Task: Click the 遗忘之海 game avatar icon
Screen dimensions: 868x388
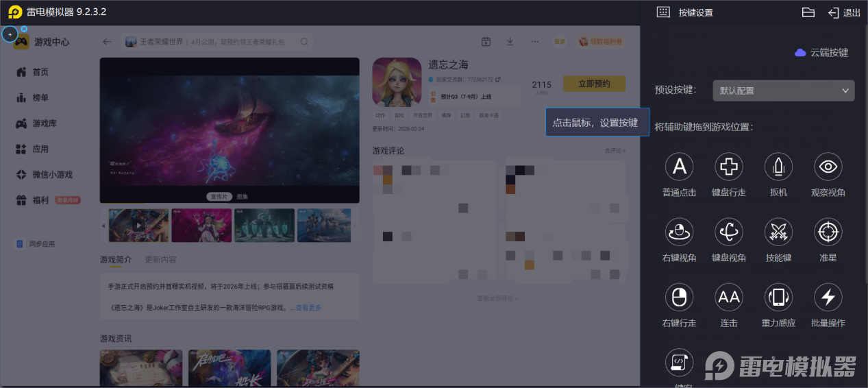Action: (397, 82)
